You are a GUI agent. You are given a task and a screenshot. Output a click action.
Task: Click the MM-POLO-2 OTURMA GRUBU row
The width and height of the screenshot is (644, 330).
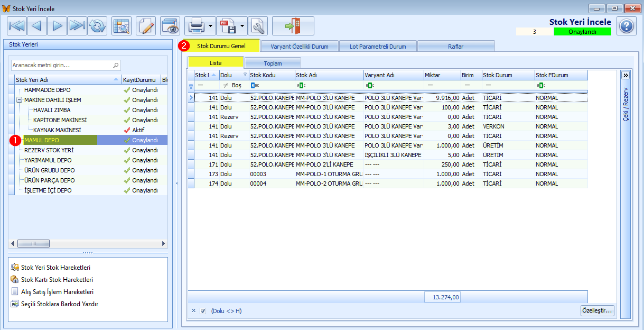point(391,184)
